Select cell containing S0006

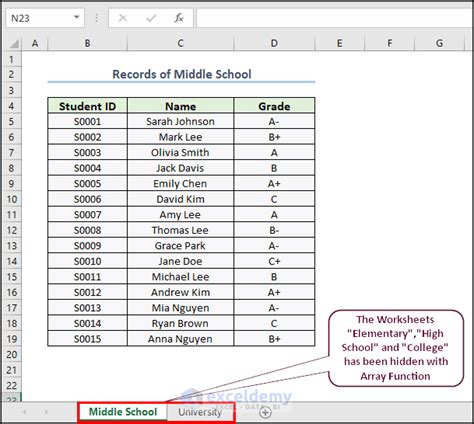(87, 199)
